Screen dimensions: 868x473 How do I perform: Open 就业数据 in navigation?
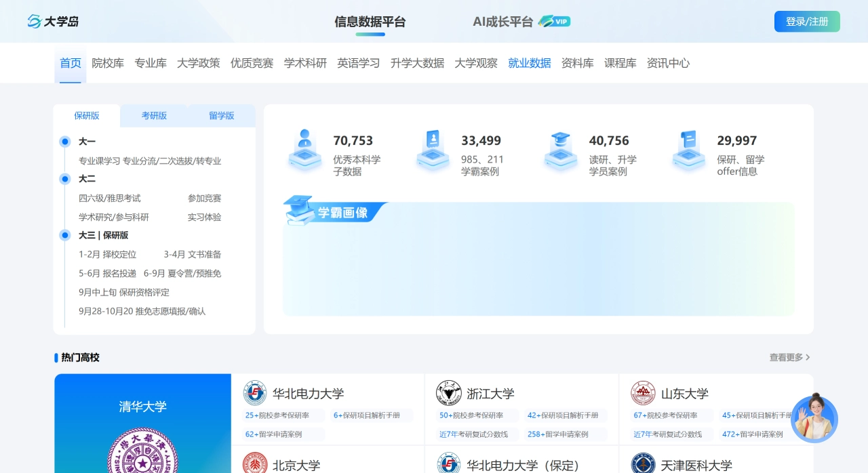[530, 63]
